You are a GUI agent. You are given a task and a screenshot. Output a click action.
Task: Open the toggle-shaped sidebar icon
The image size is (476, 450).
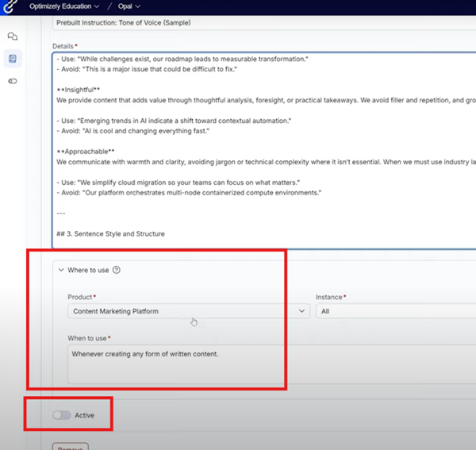point(13,81)
